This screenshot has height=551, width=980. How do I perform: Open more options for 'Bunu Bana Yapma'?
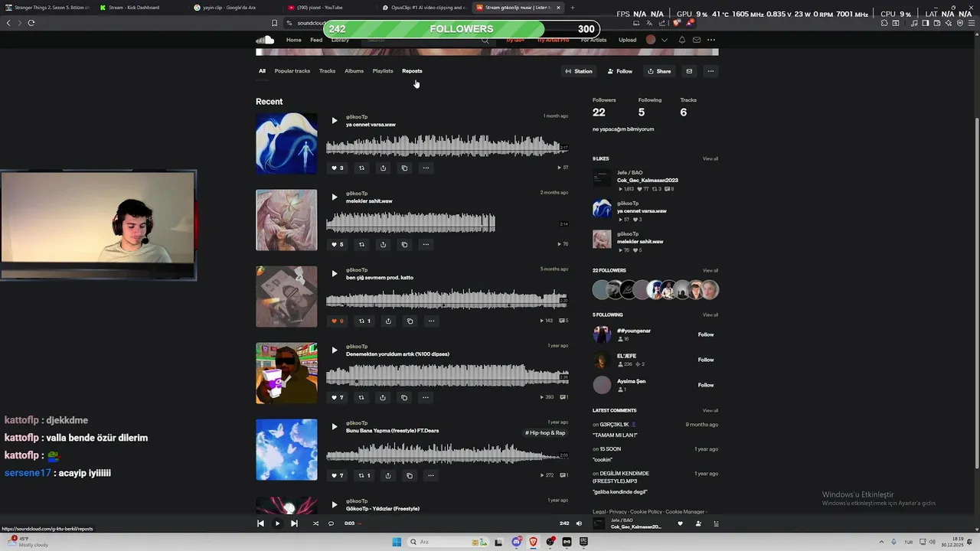(x=430, y=475)
